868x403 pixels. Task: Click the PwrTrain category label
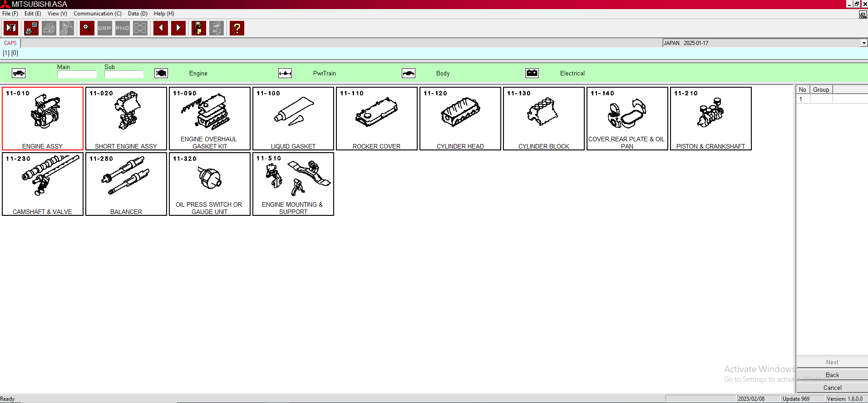pyautogui.click(x=325, y=73)
